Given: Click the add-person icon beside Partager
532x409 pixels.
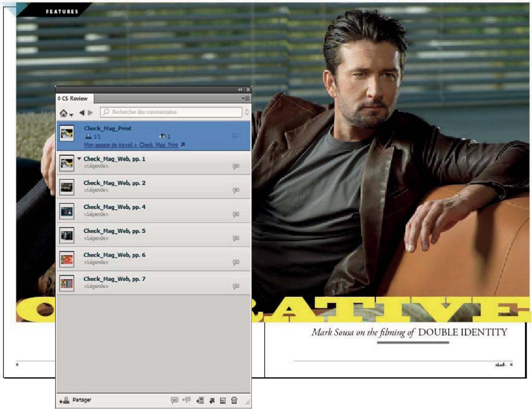Looking at the screenshot, I should 64,400.
